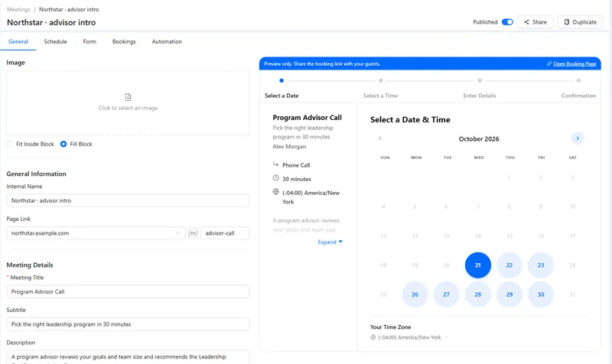Click the phone call arrow icon
Screen dimensions: 612x364
[275, 164]
